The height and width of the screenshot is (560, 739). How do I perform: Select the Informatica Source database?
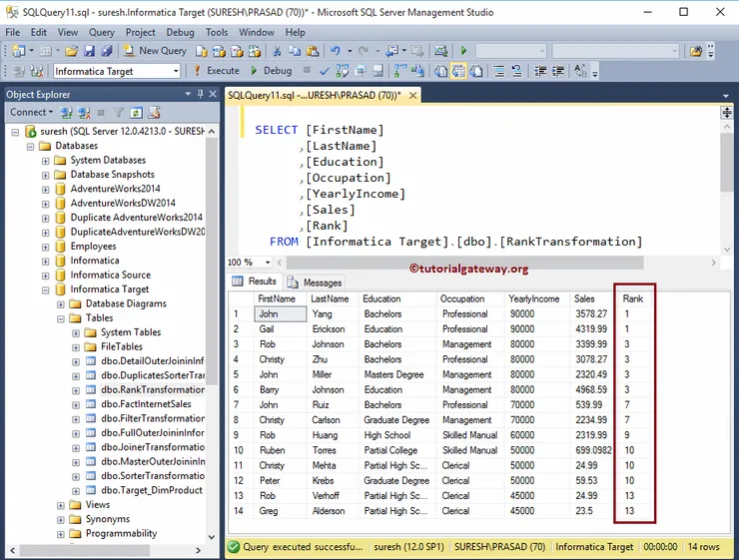click(x=111, y=276)
